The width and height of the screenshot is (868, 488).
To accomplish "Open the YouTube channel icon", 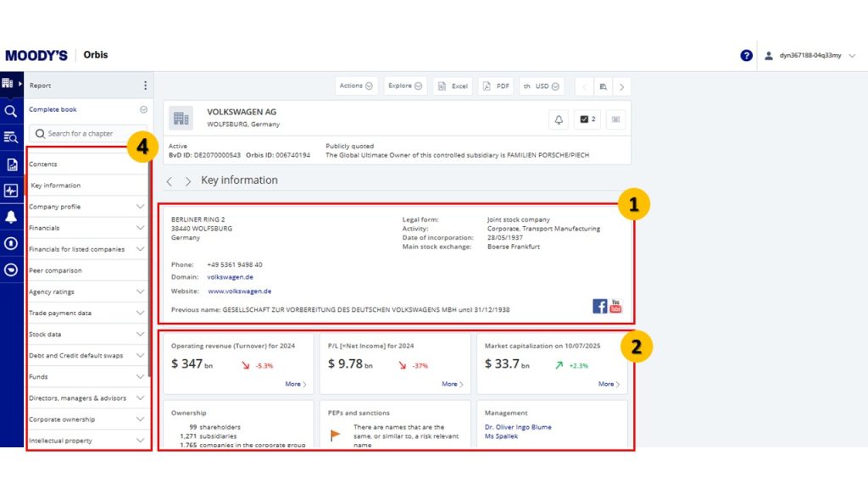I will pos(615,306).
